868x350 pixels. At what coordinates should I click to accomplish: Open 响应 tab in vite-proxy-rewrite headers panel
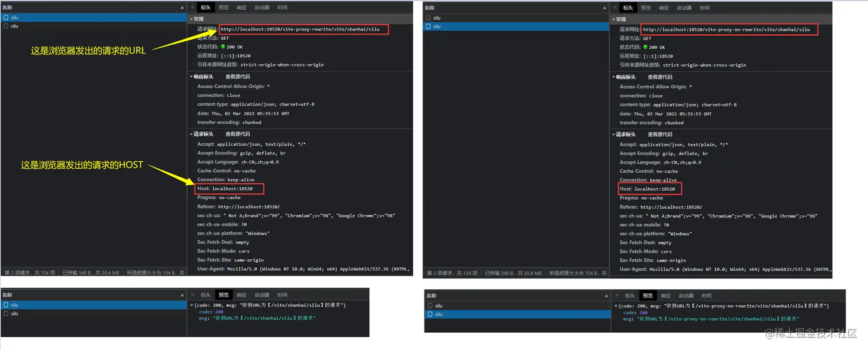pos(242,7)
